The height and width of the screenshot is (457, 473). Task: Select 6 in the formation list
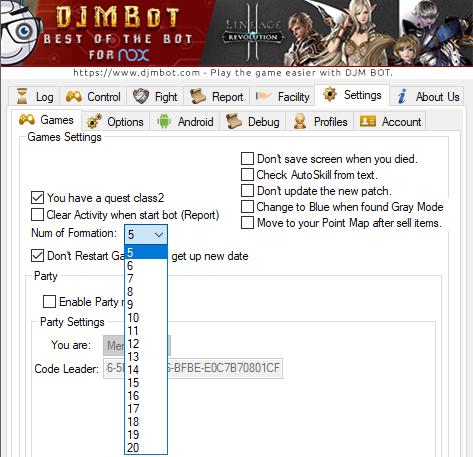coord(146,266)
